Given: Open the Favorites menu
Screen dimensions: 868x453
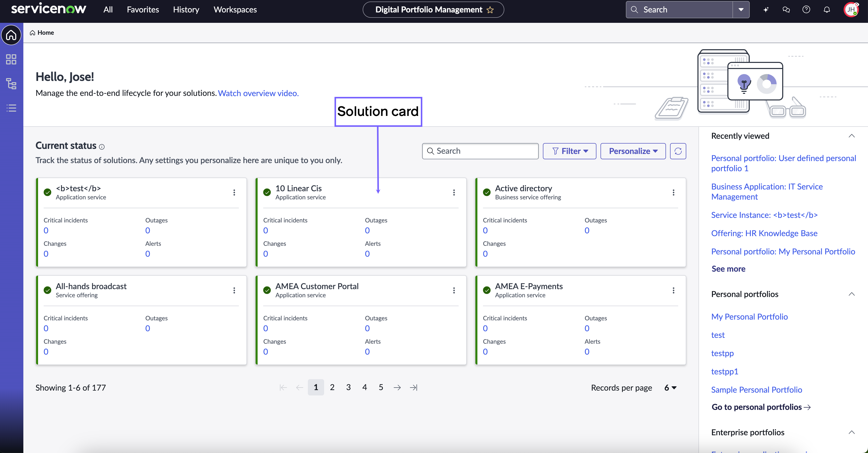Looking at the screenshot, I should 143,9.
